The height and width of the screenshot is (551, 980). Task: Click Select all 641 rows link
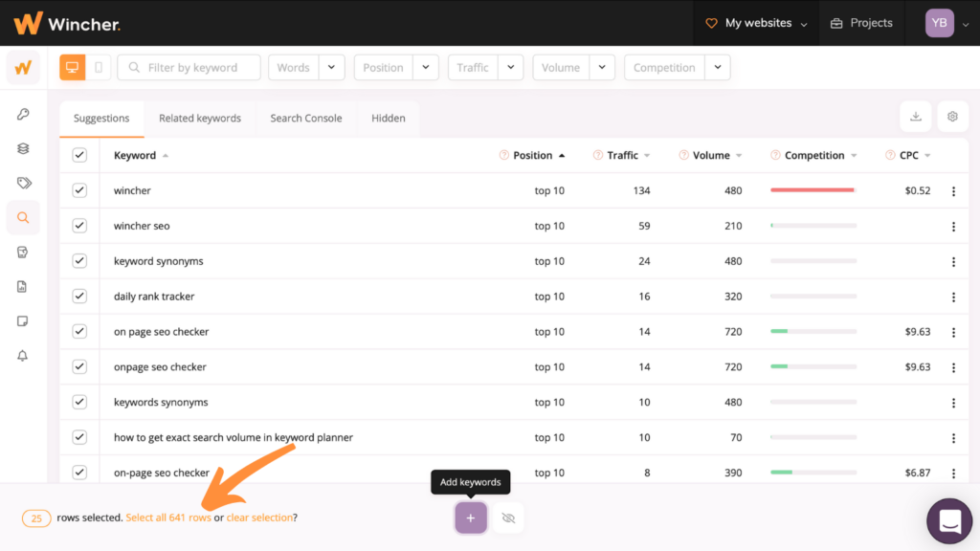[x=168, y=518]
